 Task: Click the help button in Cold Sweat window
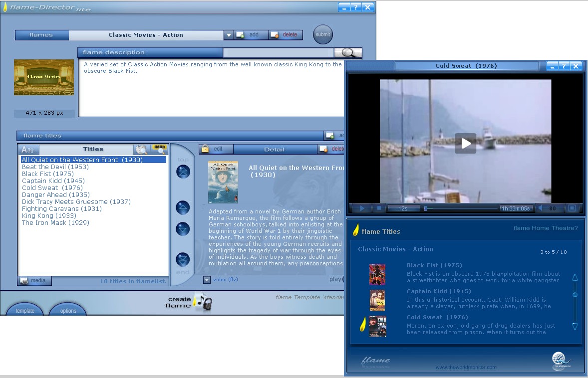pos(564,66)
